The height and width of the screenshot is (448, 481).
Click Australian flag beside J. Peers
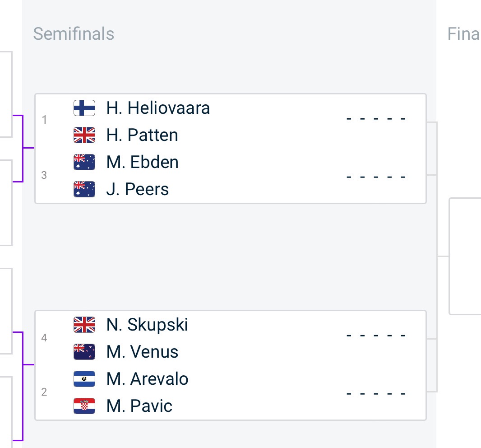(84, 189)
